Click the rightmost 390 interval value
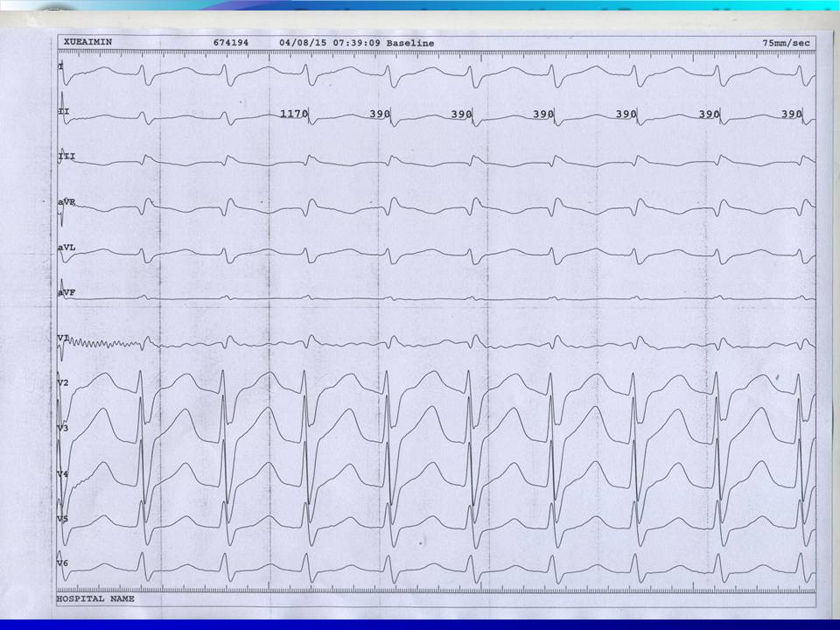Image resolution: width=840 pixels, height=630 pixels. point(791,114)
